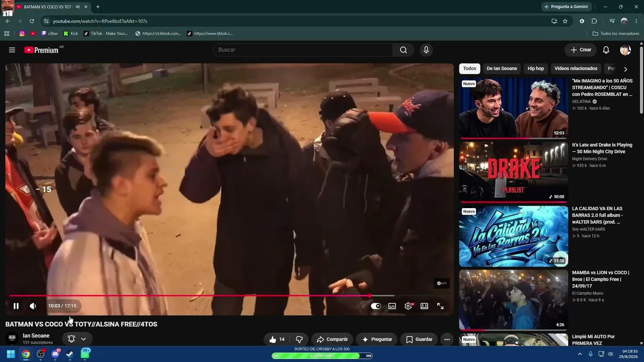The image size is (644, 362).
Task: Bookmark this page with star icon
Action: pos(565,21)
